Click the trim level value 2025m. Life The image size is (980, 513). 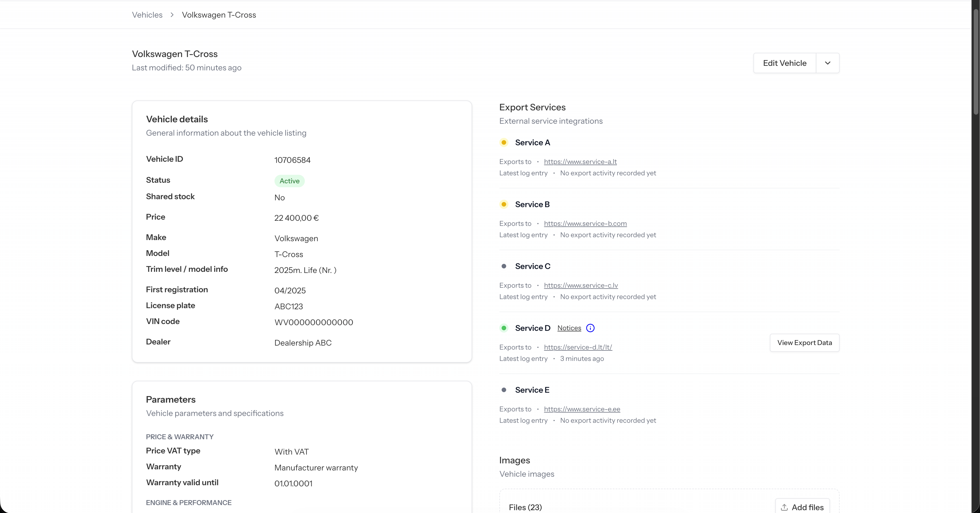click(x=305, y=270)
